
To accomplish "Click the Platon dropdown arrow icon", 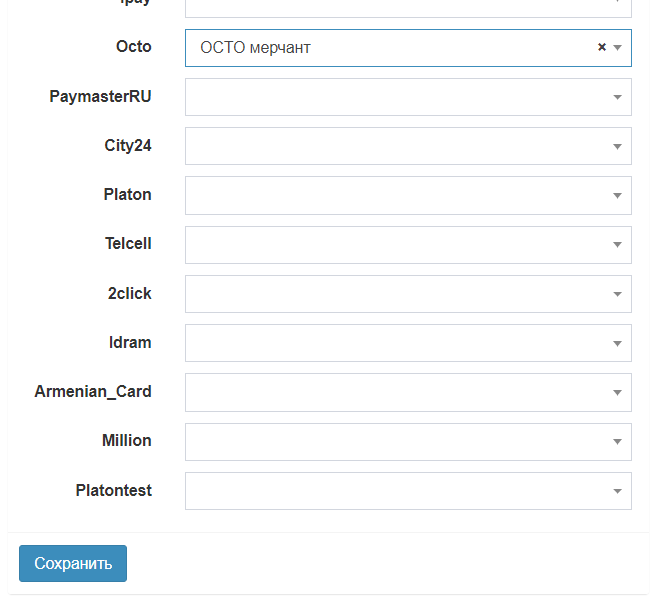I will point(618,195).
